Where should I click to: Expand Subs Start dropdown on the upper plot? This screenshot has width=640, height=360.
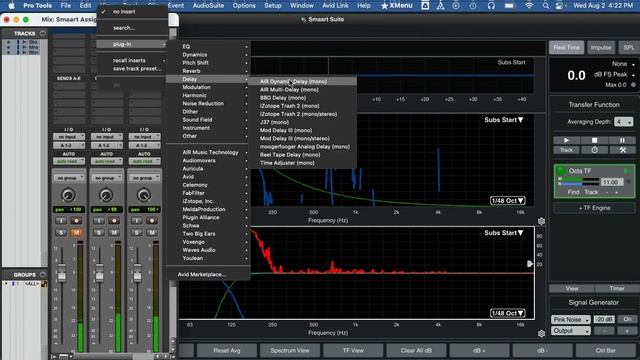tap(504, 120)
